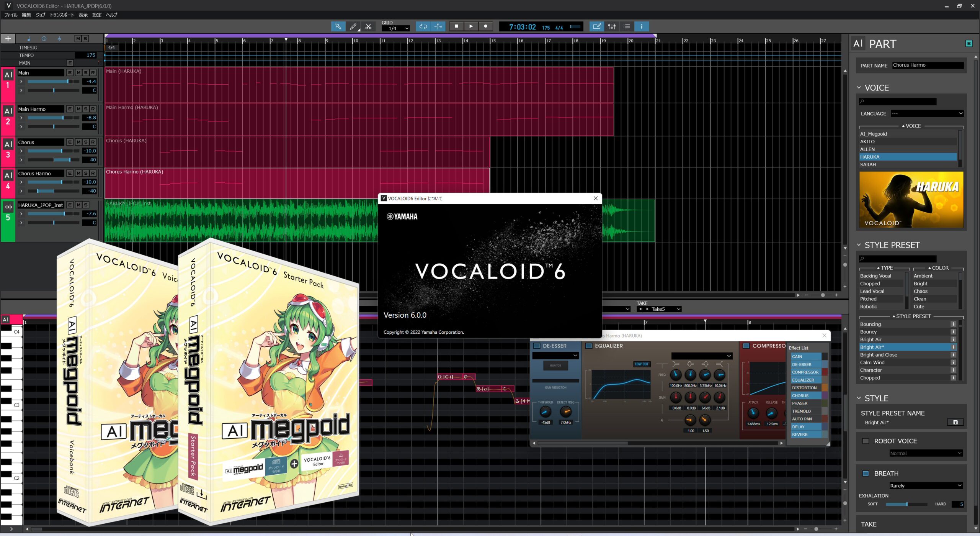
Task: Start playback with the play button
Action: coord(471,26)
